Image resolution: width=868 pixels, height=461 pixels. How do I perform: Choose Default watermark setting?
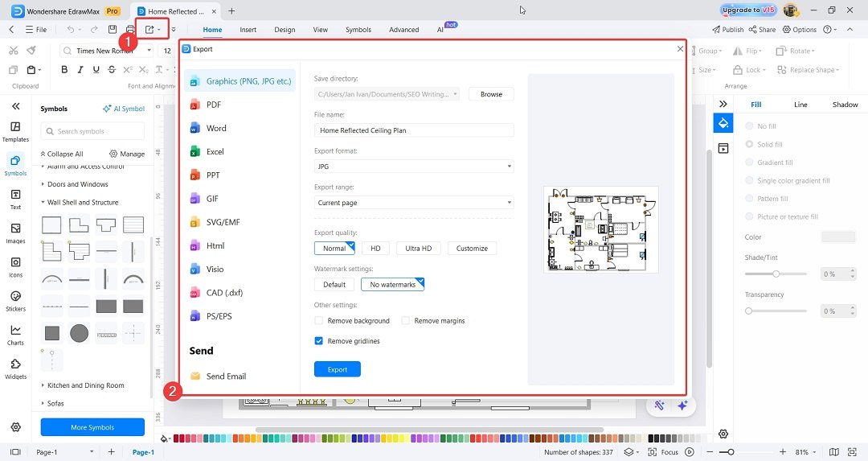click(x=334, y=284)
